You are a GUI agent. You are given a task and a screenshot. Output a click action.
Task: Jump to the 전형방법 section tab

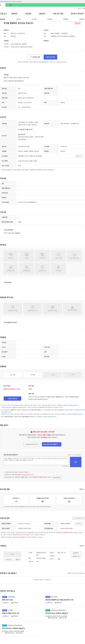tap(66, 19)
